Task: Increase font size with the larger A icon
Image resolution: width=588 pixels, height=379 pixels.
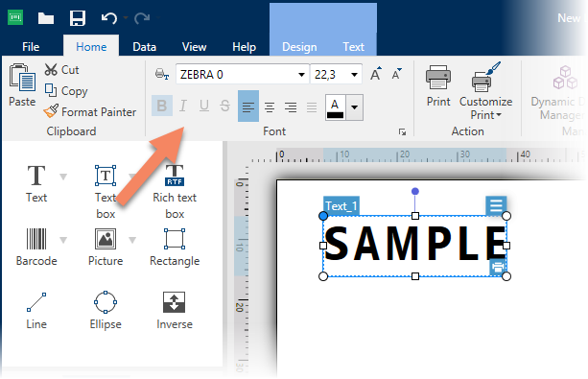Action: (375, 74)
